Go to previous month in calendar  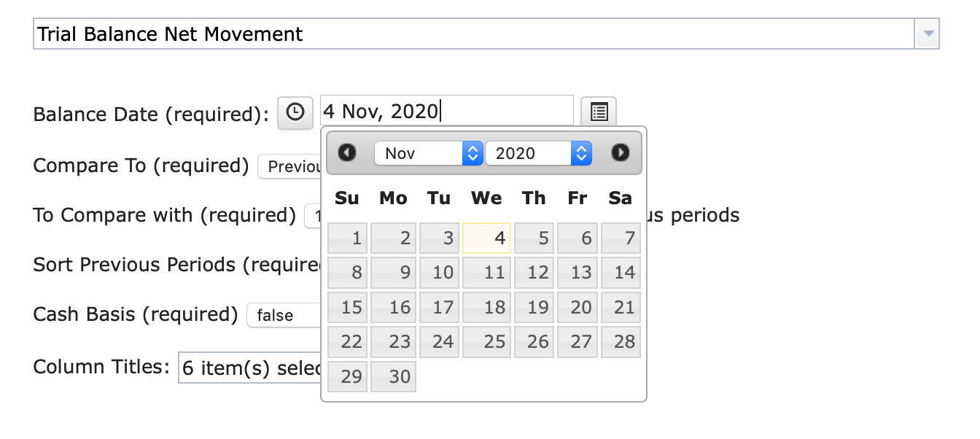point(347,152)
